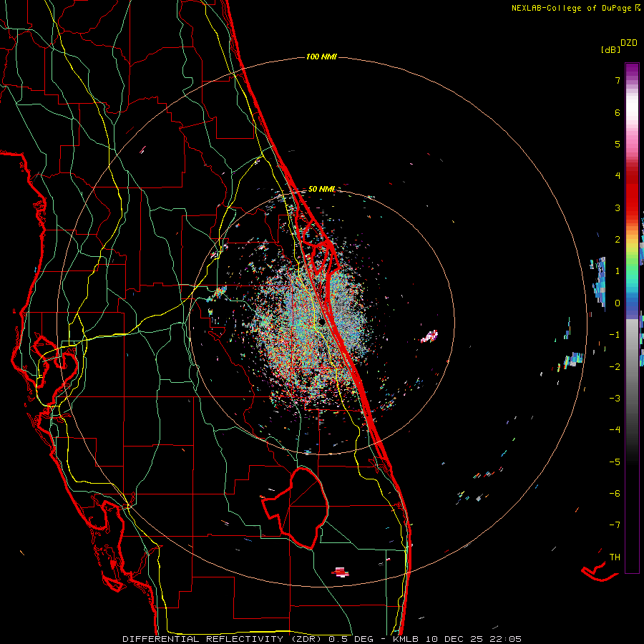Click the red-white echo below Lake Okeechobee
The height and width of the screenshot is (644, 644).
341,572
